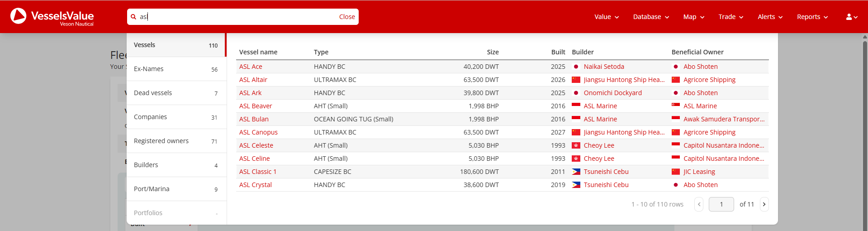Click the China flag next to JIC Leasing
This screenshot has width=868, height=231.
click(676, 172)
